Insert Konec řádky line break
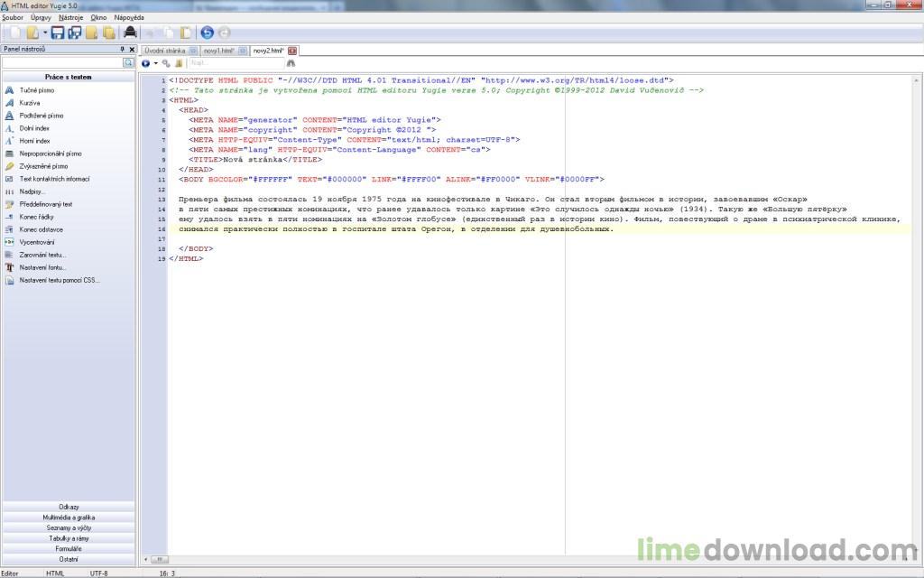Image resolution: width=924 pixels, height=578 pixels. tap(36, 217)
